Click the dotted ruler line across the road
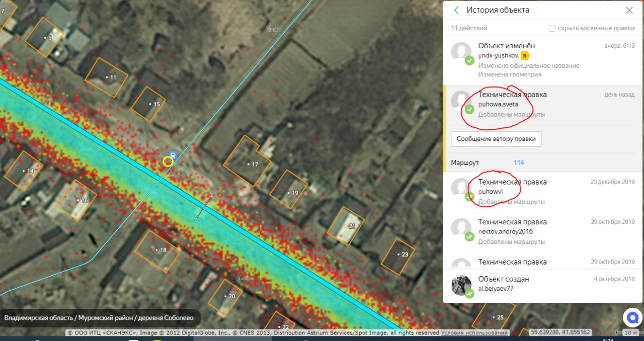644x341 pixels. pyautogui.click(x=204, y=207)
